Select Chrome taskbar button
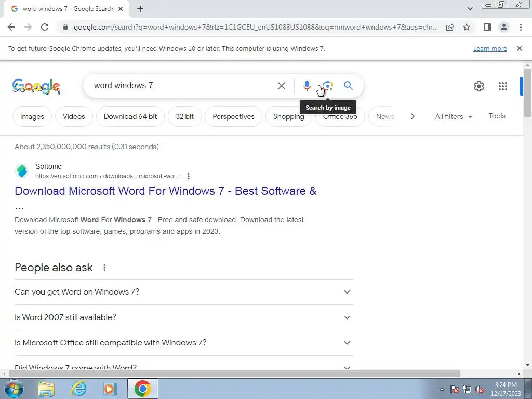This screenshot has width=532, height=399. tap(142, 389)
